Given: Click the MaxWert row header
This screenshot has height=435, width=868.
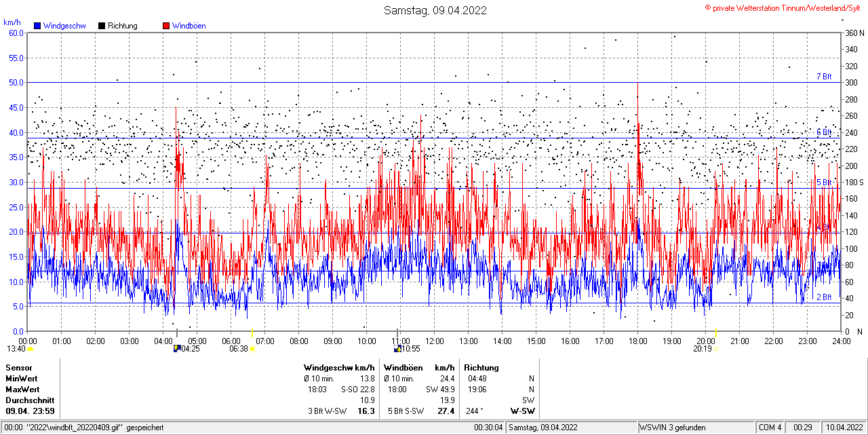Looking at the screenshot, I should (22, 390).
